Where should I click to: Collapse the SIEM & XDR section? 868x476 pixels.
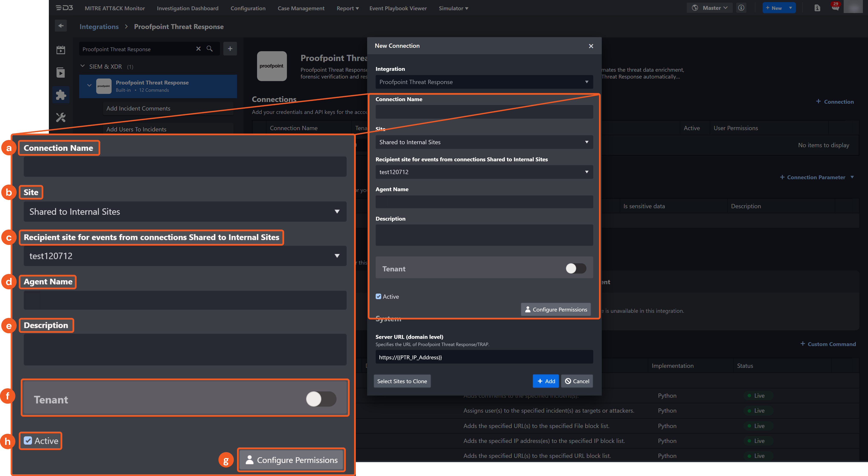pyautogui.click(x=83, y=66)
